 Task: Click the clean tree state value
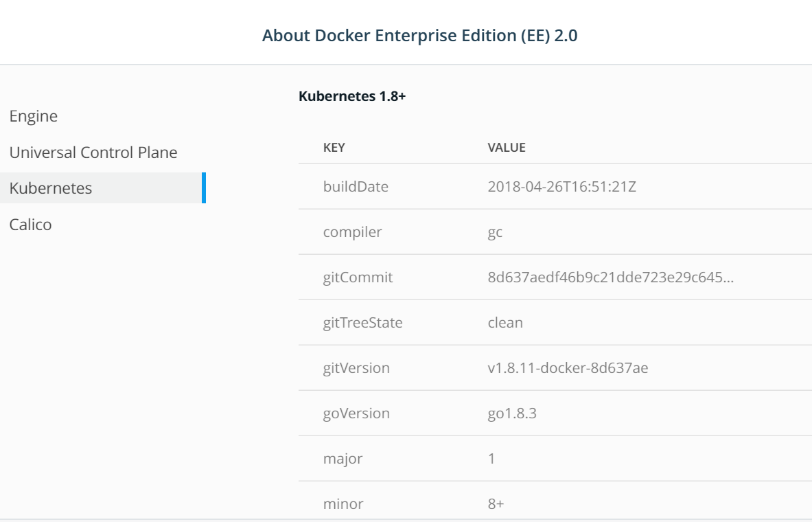pyautogui.click(x=504, y=323)
